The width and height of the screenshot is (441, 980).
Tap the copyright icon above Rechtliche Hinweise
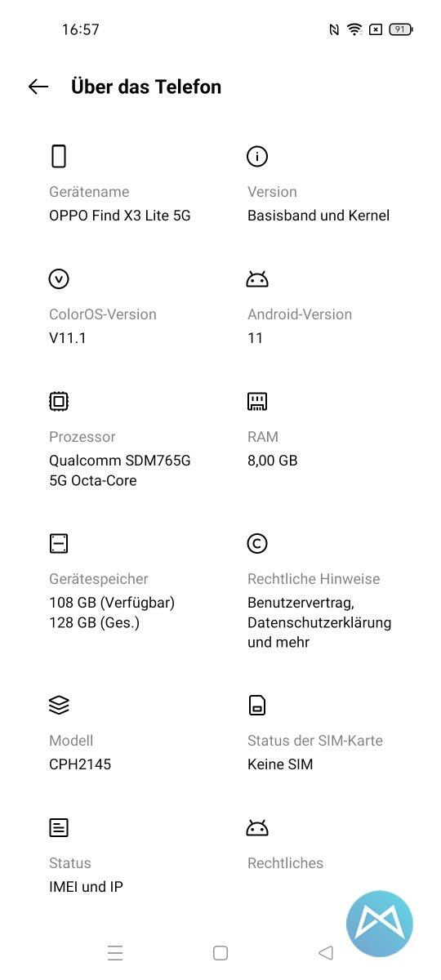(x=257, y=543)
